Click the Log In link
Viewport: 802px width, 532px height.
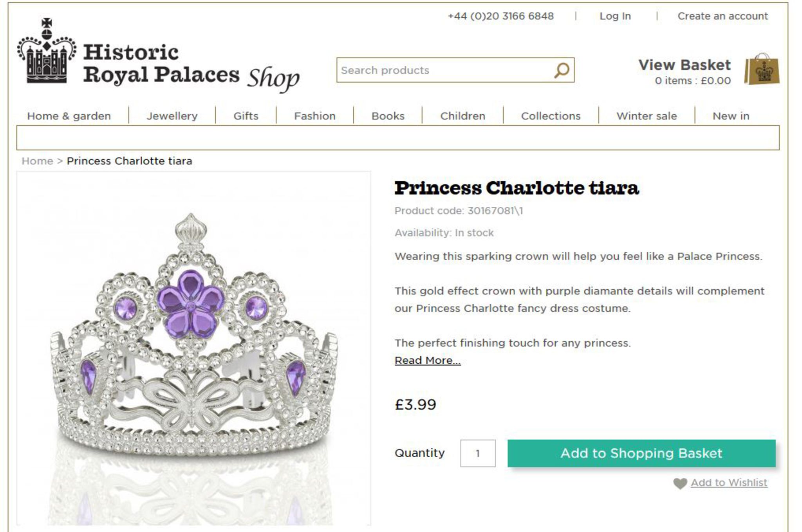click(x=615, y=16)
